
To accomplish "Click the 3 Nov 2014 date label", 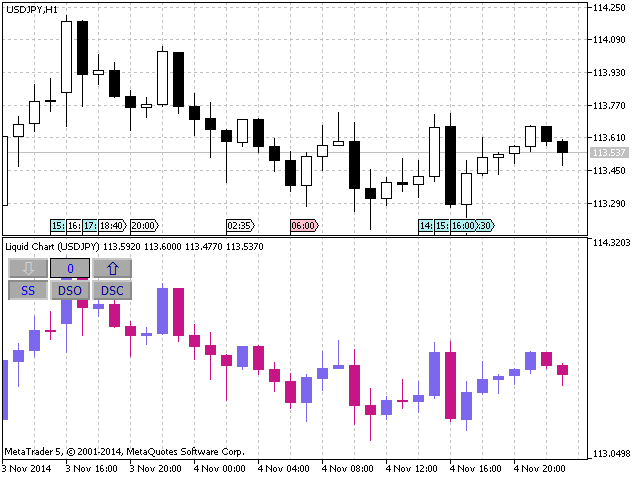I will [27, 468].
